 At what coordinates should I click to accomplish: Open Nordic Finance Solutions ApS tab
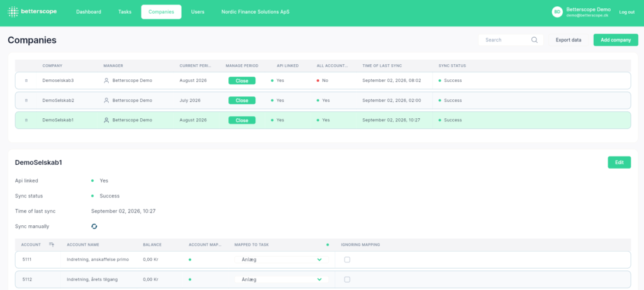pyautogui.click(x=255, y=12)
